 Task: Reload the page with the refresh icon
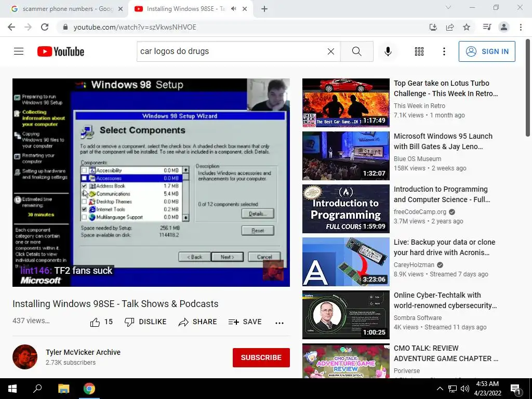[45, 27]
